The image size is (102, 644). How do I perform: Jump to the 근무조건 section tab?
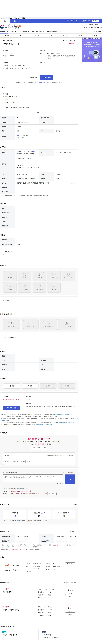point(22,35)
